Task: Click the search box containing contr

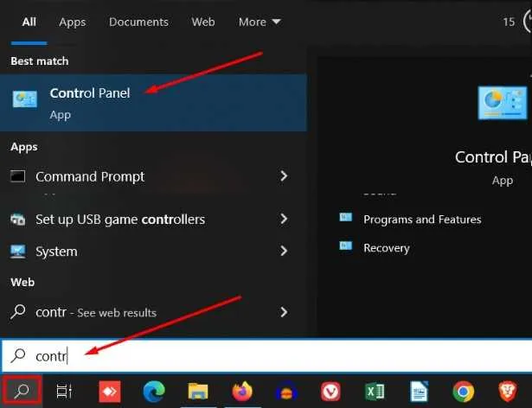Action: tap(267, 356)
